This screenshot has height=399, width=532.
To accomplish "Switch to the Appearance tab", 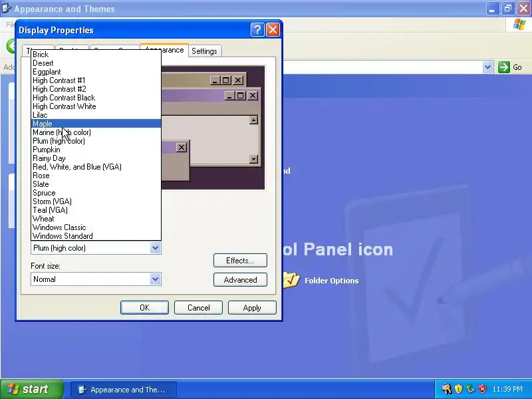I will click(164, 50).
